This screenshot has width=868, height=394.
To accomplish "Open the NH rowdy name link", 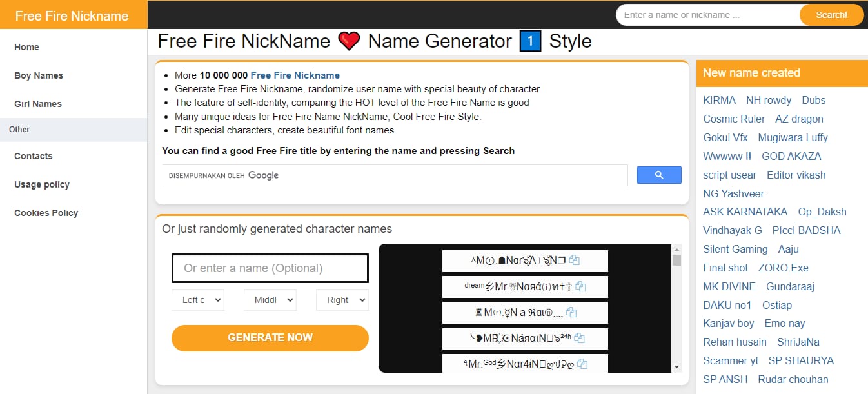I will [x=769, y=101].
